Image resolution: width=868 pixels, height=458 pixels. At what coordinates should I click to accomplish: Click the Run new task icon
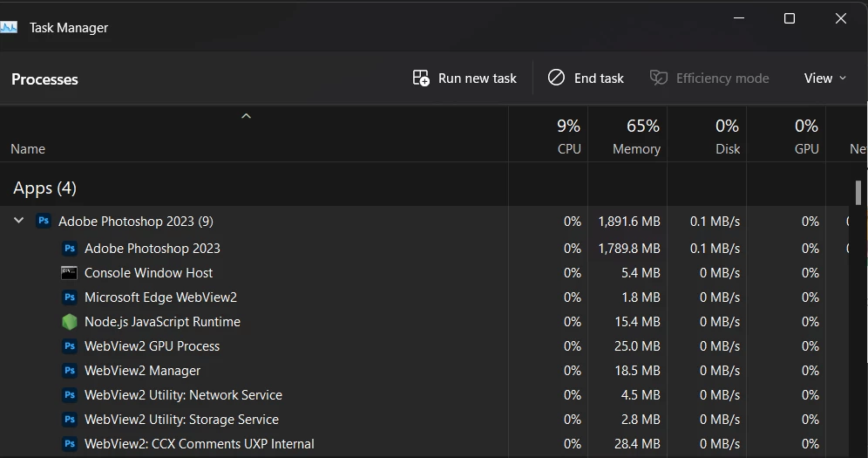[421, 79]
